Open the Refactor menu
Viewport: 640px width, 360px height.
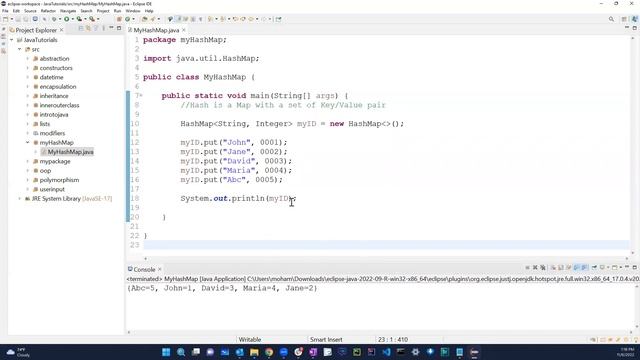click(x=48, y=11)
